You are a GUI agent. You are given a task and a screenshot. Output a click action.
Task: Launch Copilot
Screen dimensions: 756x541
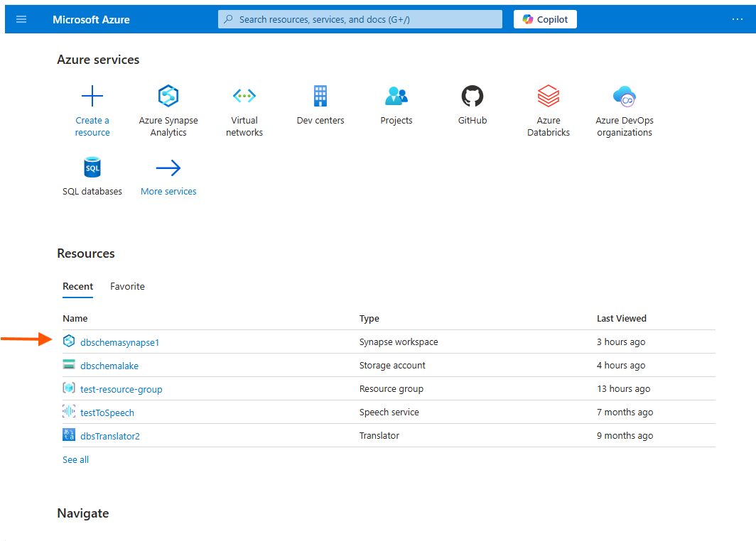[x=545, y=19]
